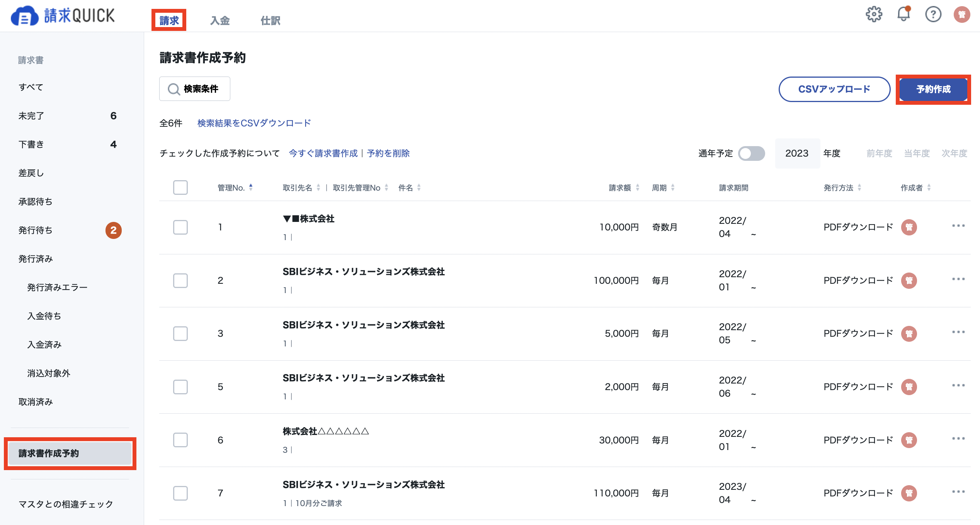Check the box for row No. 2
The height and width of the screenshot is (525, 980).
coord(180,281)
